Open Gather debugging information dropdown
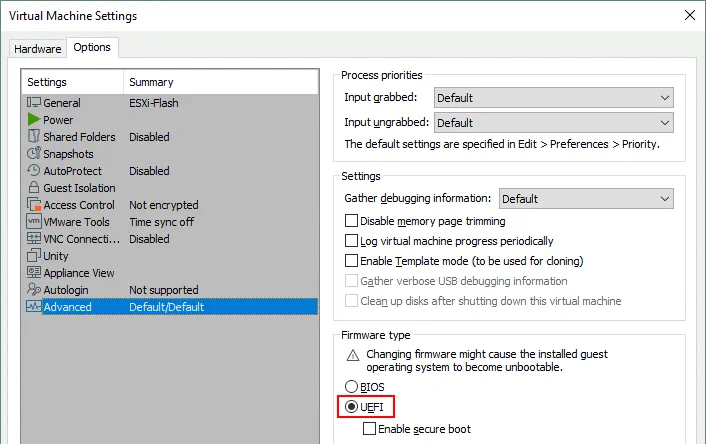This screenshot has width=706, height=444. tap(586, 199)
